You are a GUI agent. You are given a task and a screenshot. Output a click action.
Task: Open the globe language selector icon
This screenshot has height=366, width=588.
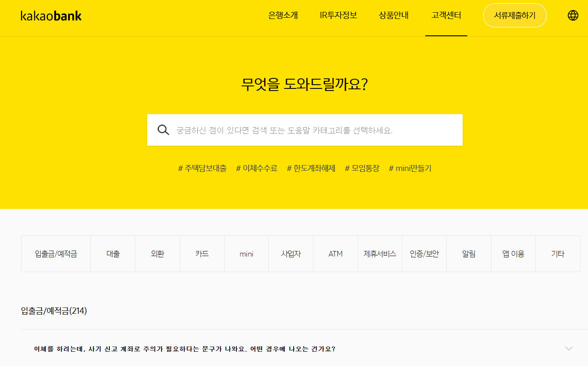click(573, 15)
